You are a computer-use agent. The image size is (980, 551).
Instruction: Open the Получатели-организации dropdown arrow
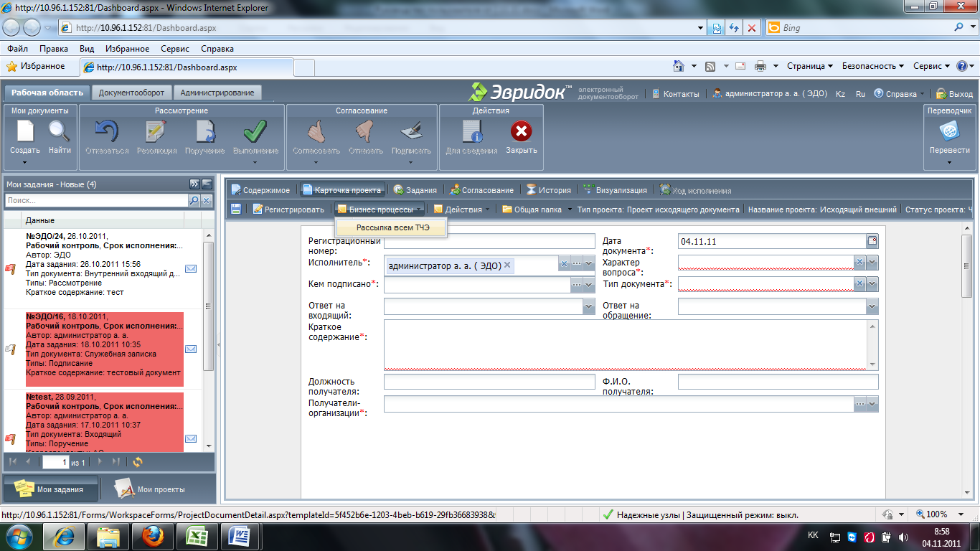click(872, 404)
